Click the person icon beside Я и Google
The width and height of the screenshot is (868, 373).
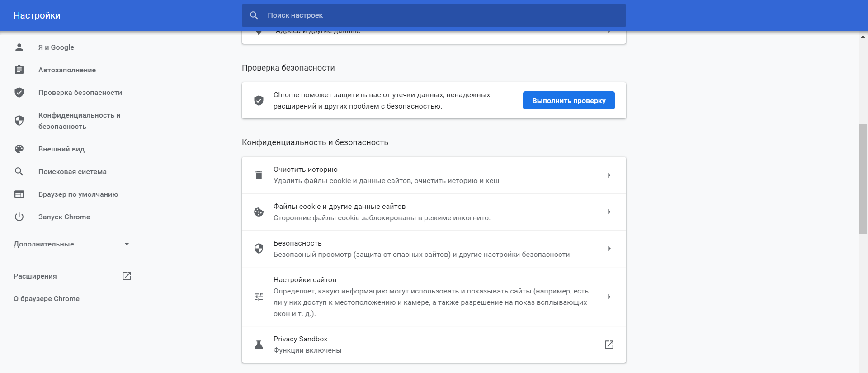19,47
